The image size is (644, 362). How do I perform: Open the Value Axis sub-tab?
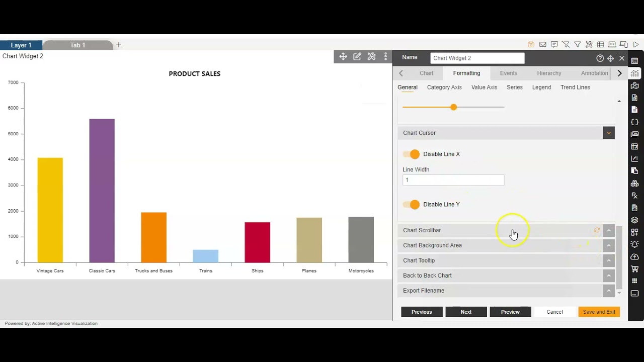pyautogui.click(x=484, y=87)
